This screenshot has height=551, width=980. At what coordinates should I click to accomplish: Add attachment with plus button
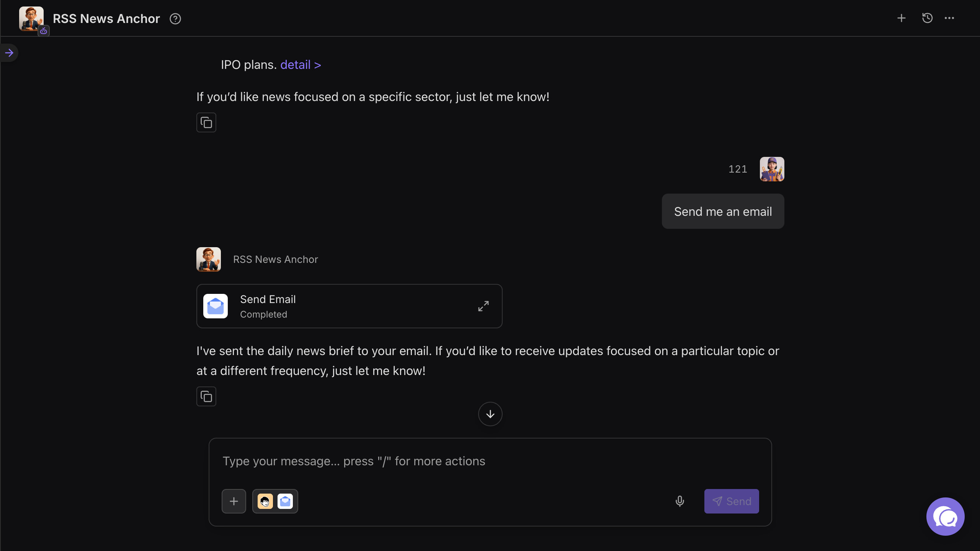[x=234, y=501]
